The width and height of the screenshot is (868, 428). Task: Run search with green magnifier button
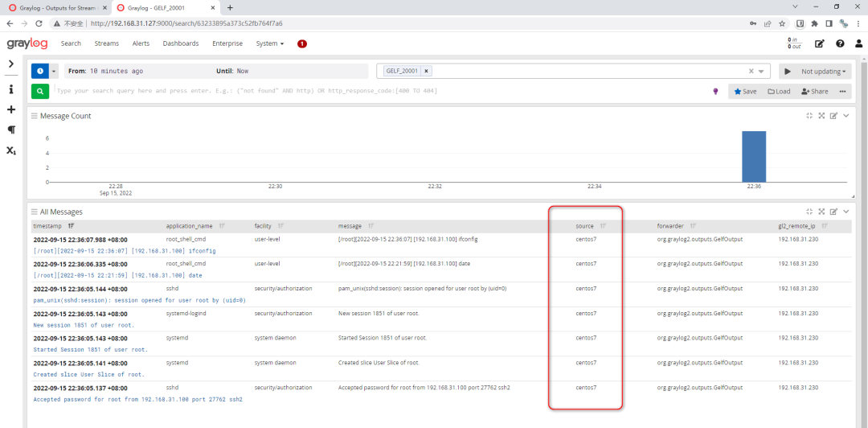click(x=40, y=91)
